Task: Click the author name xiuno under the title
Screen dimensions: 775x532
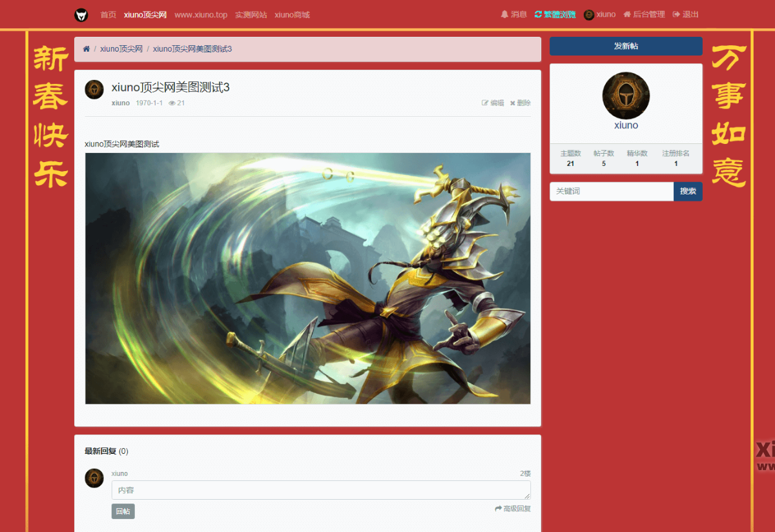Action: (121, 103)
